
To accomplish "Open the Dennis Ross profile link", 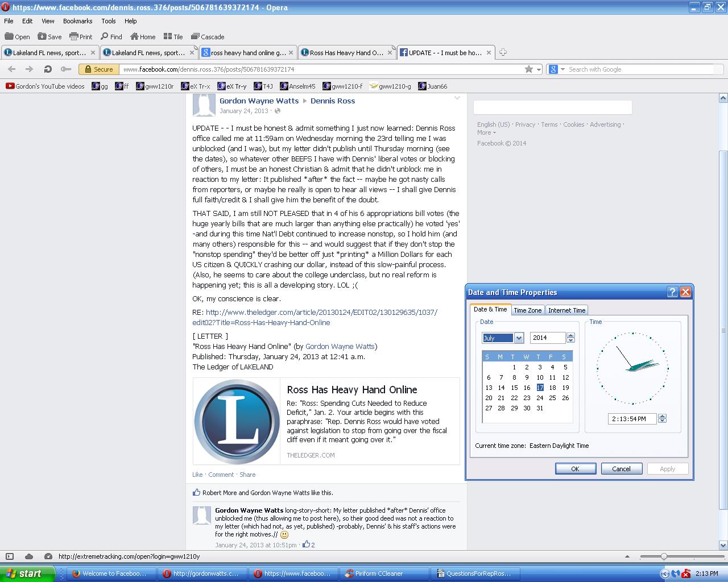I will click(x=333, y=101).
